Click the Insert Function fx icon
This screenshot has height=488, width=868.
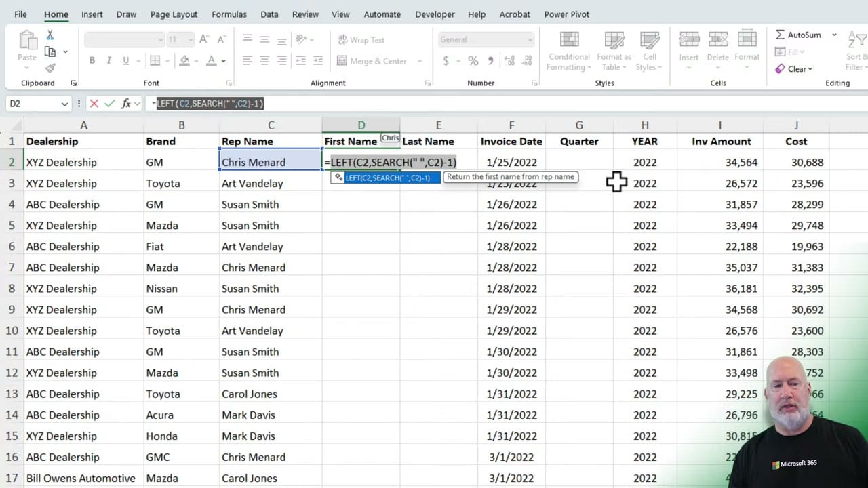127,103
